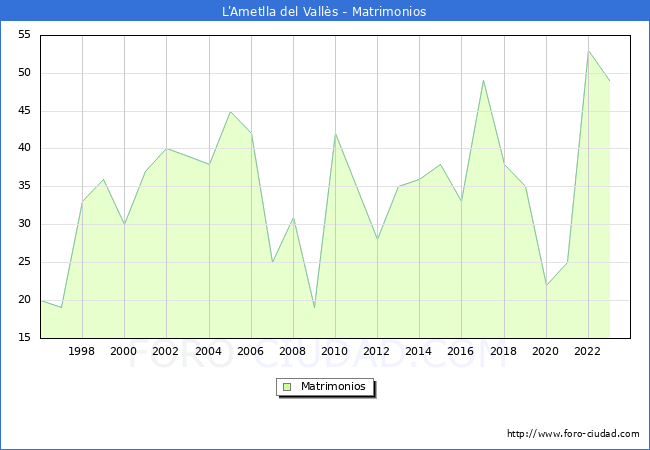Click the 2009 low data point at 19

click(315, 308)
